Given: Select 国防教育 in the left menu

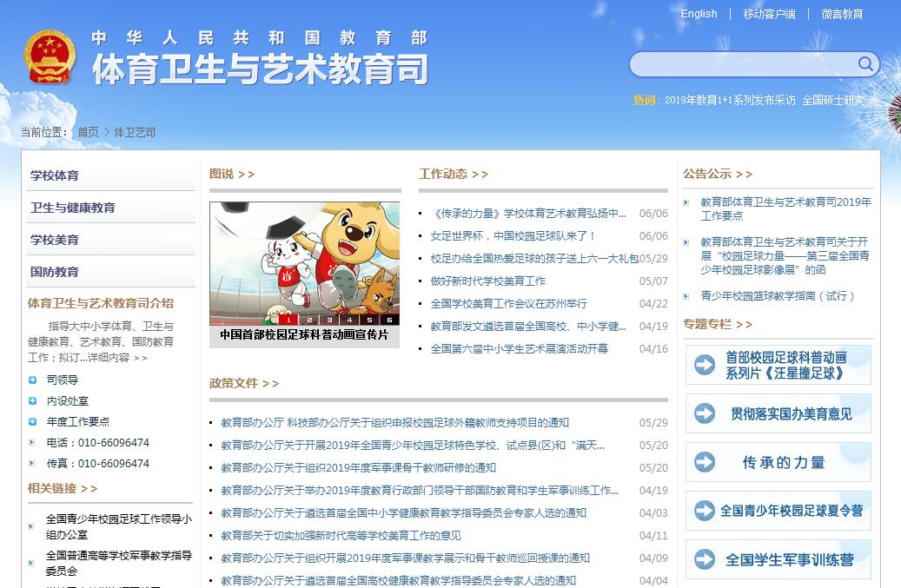Looking at the screenshot, I should (x=55, y=272).
